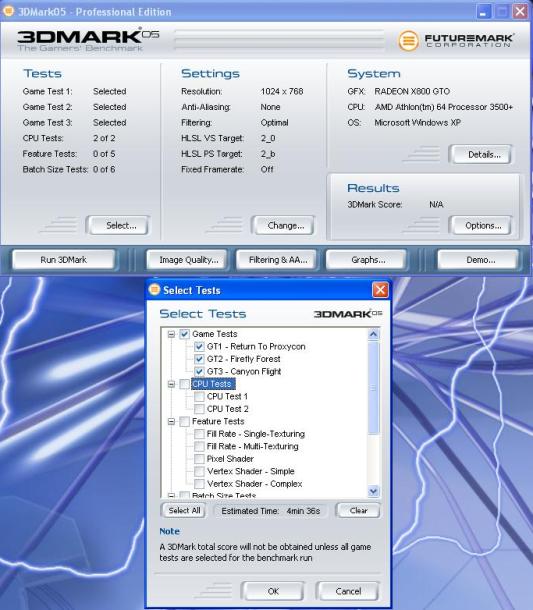Click Select All in the dialog
The height and width of the screenshot is (610, 533).
(x=184, y=510)
